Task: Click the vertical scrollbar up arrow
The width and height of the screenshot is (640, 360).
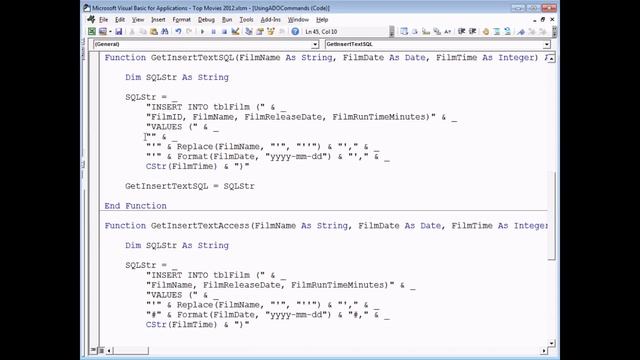Action: (x=551, y=59)
